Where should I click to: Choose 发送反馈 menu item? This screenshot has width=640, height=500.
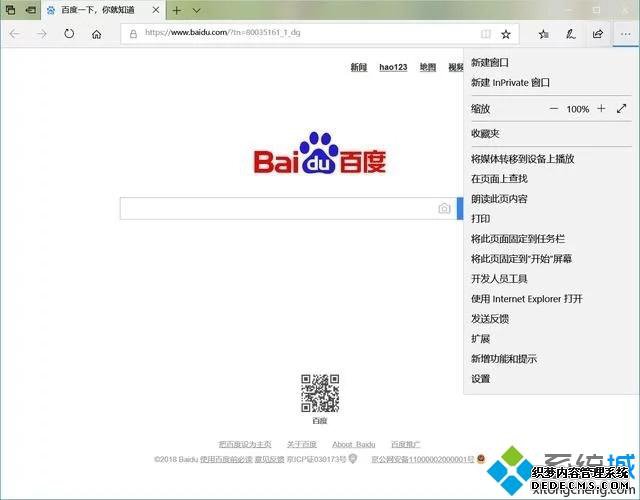pos(490,319)
